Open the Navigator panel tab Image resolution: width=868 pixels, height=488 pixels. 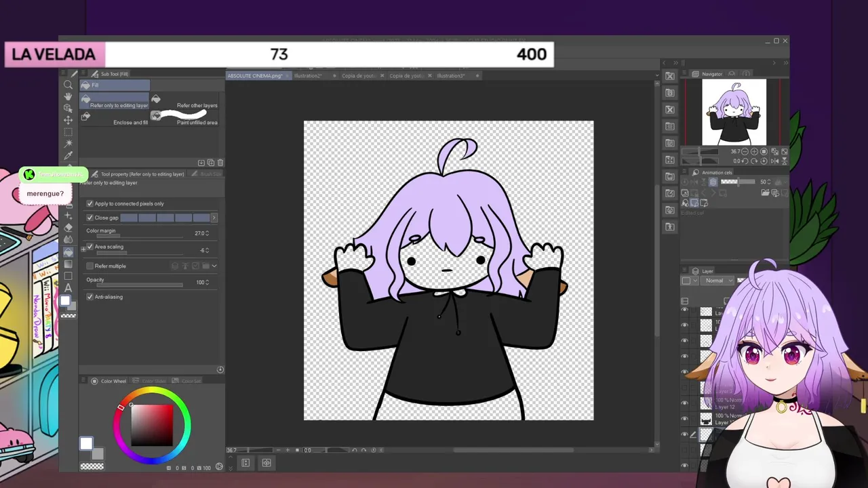(708, 74)
